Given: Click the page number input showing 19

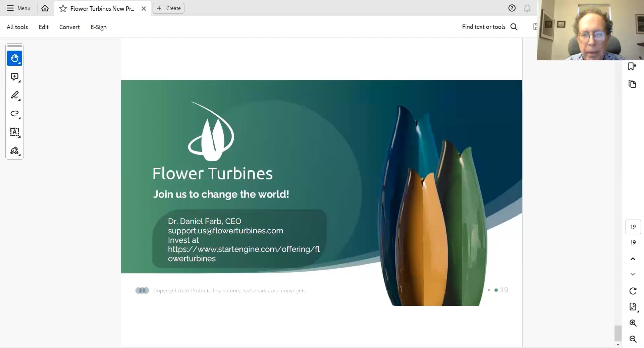Looking at the screenshot, I should (633, 227).
